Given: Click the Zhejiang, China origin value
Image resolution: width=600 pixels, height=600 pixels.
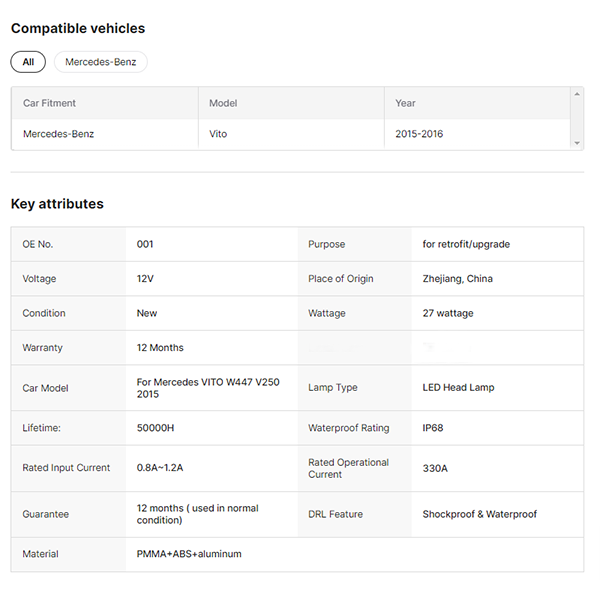Looking at the screenshot, I should click(x=458, y=279).
